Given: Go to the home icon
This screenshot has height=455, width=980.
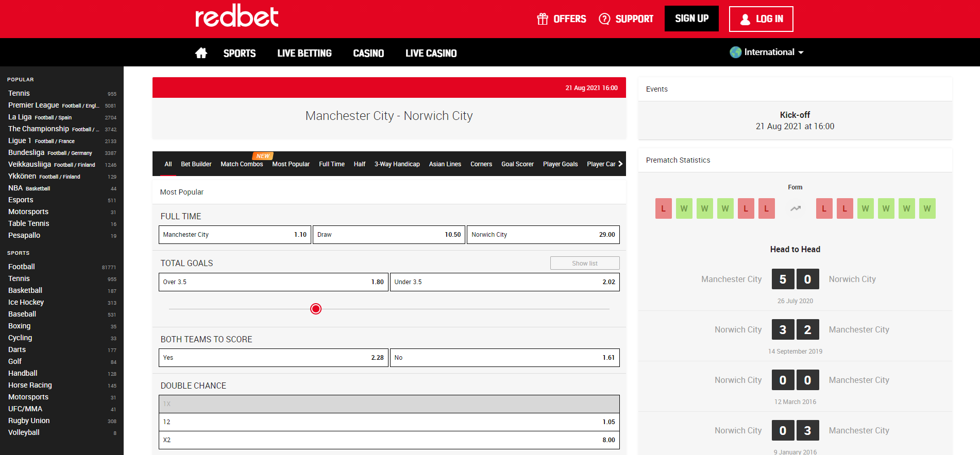Looking at the screenshot, I should tap(201, 53).
